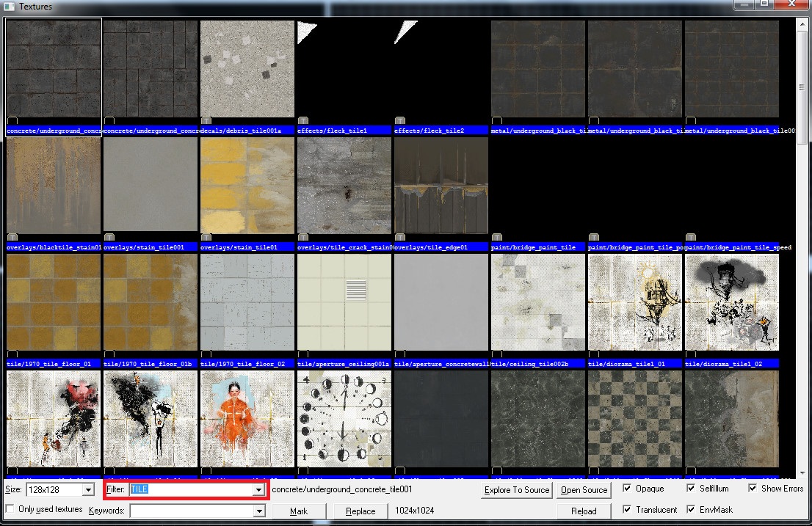Choose the tile/aperture_ceiling001a texture with vent
This screenshot has width=812, height=526.
coord(344,302)
